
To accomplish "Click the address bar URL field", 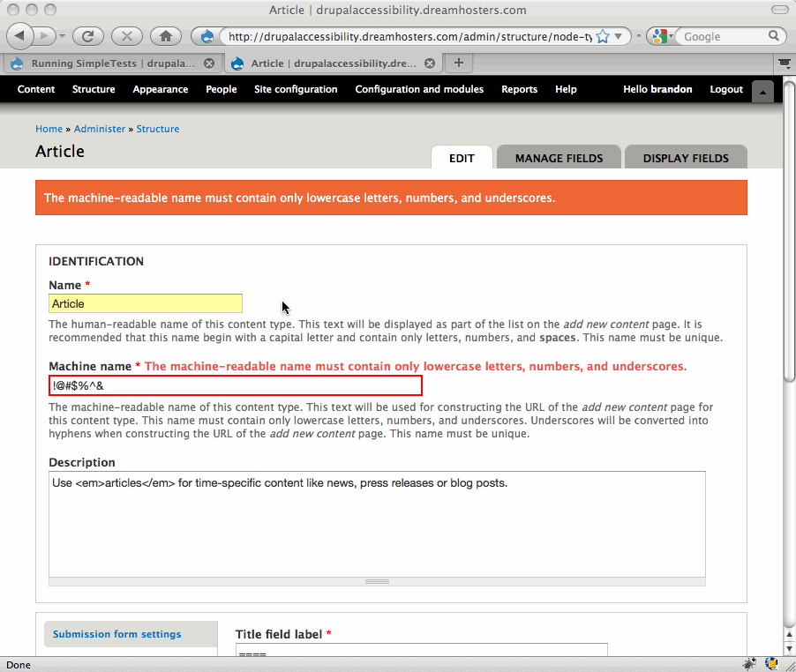I will (409, 36).
